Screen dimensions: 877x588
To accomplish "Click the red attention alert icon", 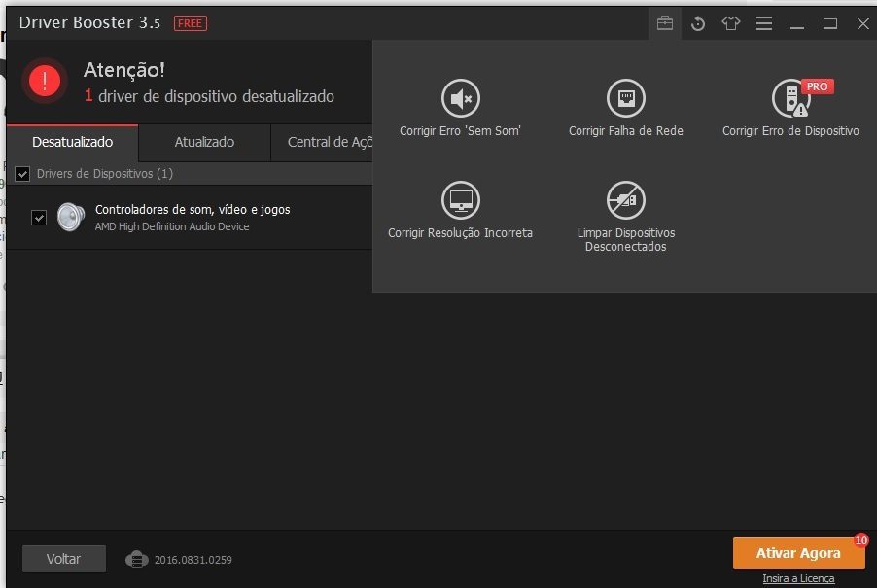I will point(45,81).
